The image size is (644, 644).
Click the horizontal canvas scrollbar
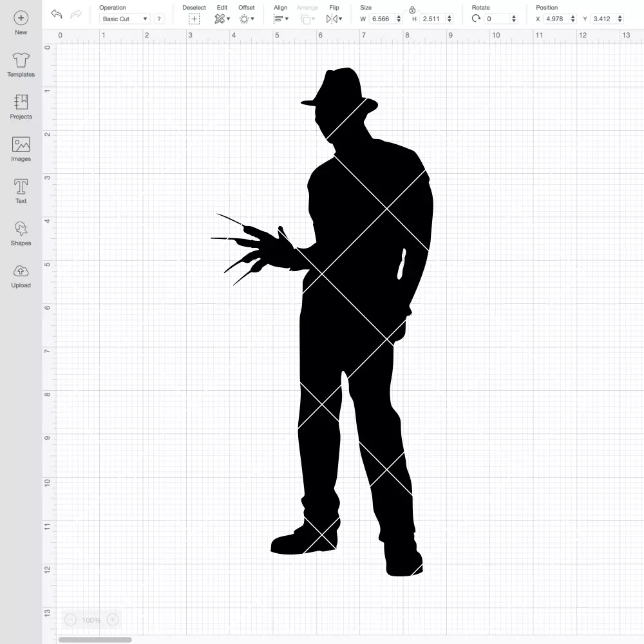click(x=95, y=639)
